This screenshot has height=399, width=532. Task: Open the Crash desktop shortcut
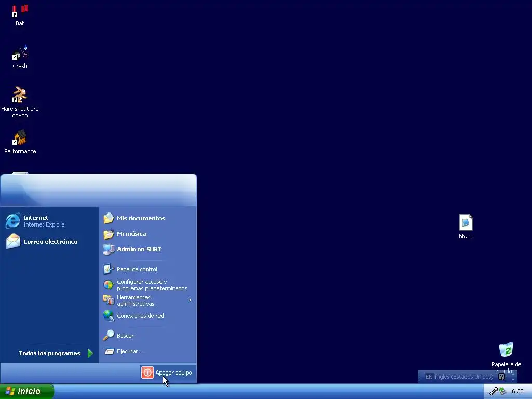pos(20,57)
